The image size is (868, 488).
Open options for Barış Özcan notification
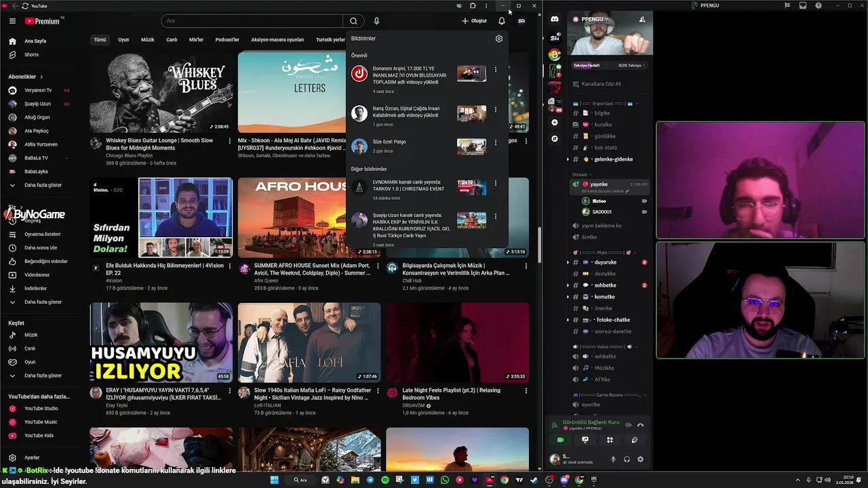tap(496, 109)
